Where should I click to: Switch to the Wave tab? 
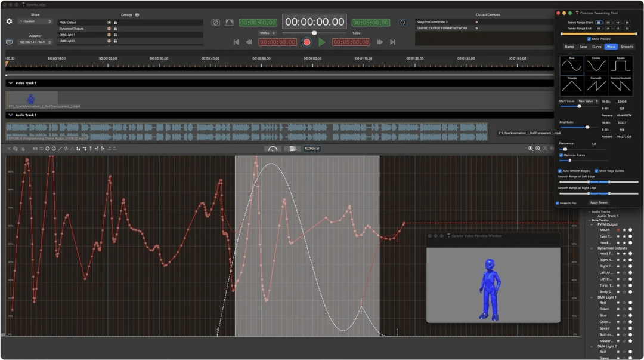click(x=611, y=47)
